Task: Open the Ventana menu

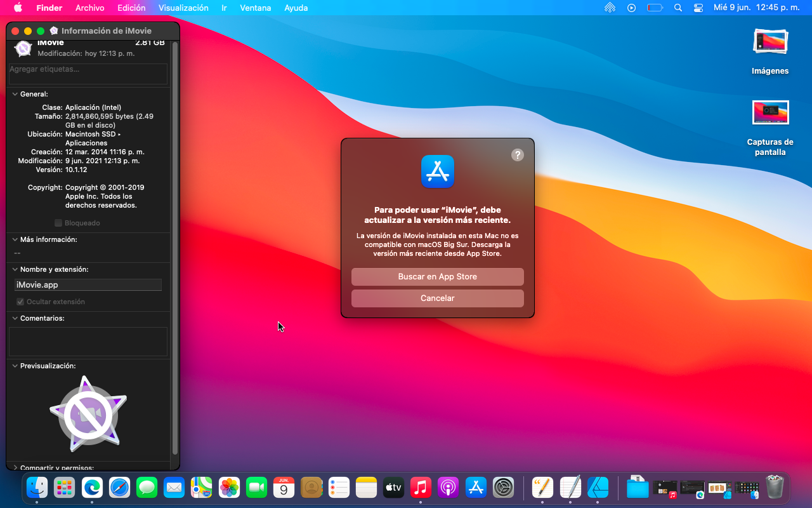Action: (256, 8)
